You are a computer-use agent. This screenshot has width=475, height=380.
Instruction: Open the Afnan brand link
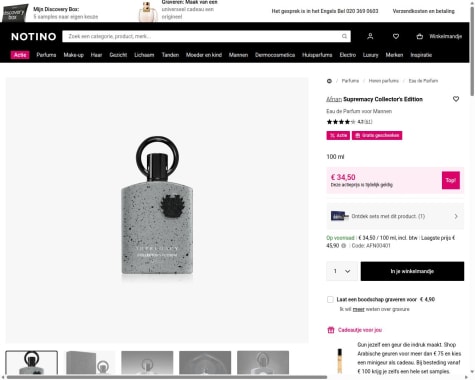[334, 99]
